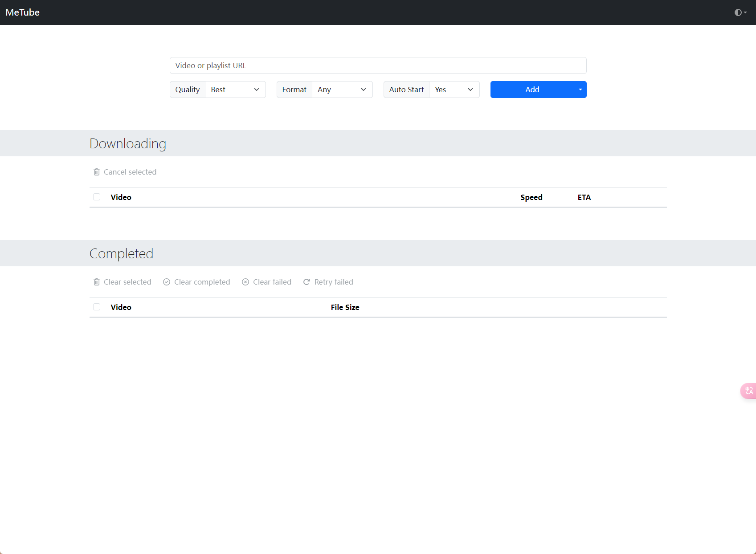Focus the Video or playlist URL field

(378, 65)
